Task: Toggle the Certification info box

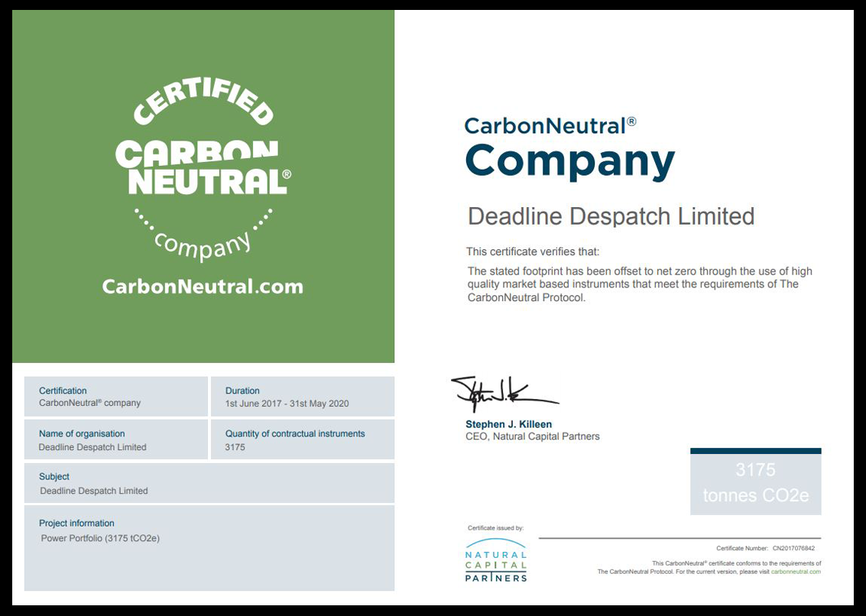Action: point(115,396)
